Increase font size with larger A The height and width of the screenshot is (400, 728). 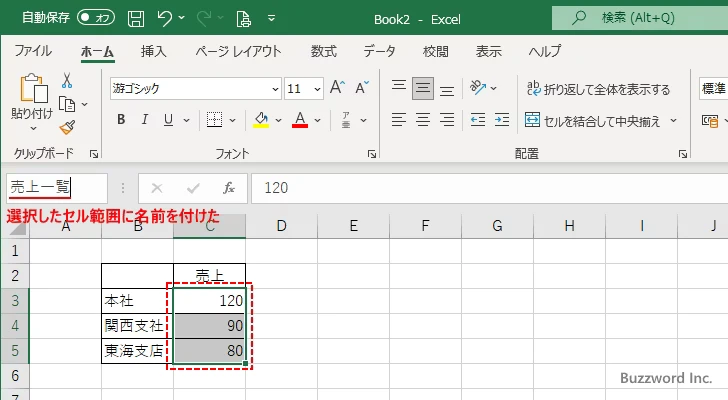(x=338, y=87)
